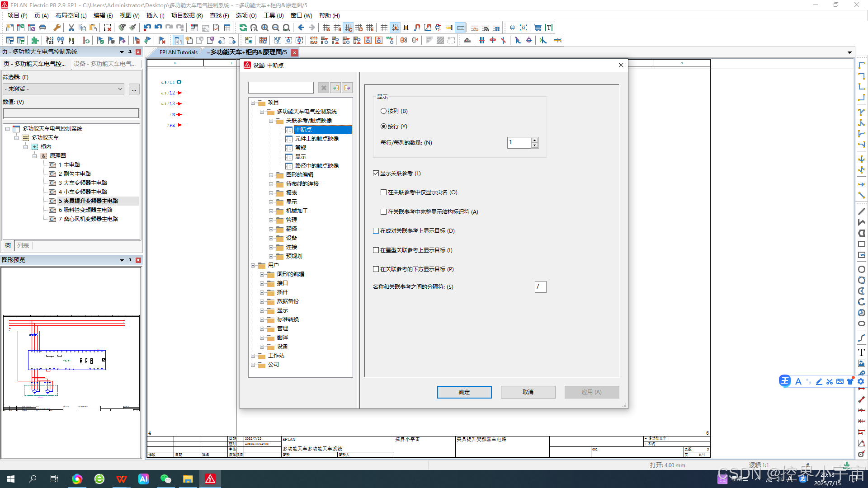The image size is (868, 488).
Task: Click the 确定 button
Action: [464, 392]
